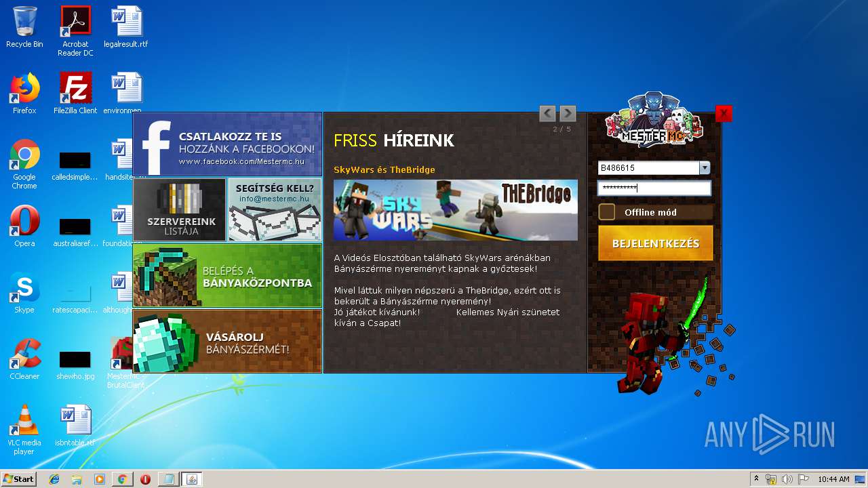Open the calledsimple file icon
This screenshot has width=868, height=488.
[75, 165]
